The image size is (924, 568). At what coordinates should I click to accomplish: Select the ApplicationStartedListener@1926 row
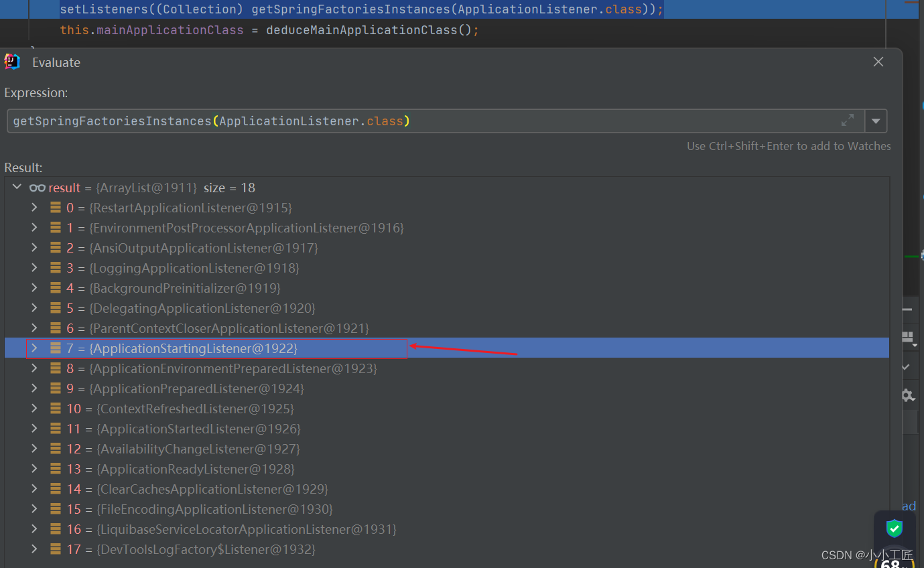447,429
